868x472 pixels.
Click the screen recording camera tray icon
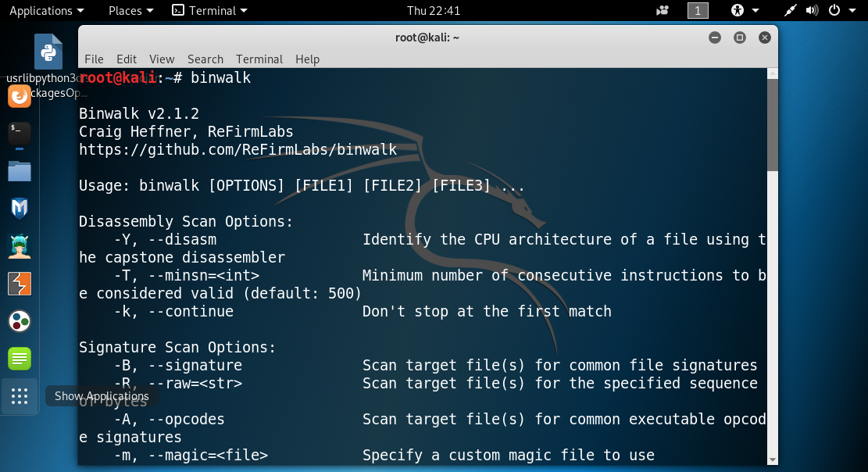[x=662, y=10]
